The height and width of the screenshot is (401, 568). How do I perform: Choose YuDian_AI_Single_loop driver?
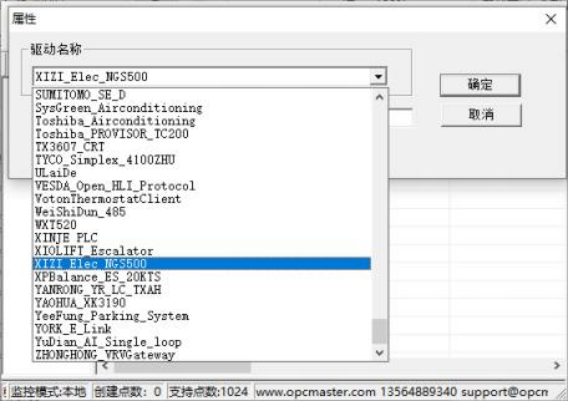(x=201, y=342)
